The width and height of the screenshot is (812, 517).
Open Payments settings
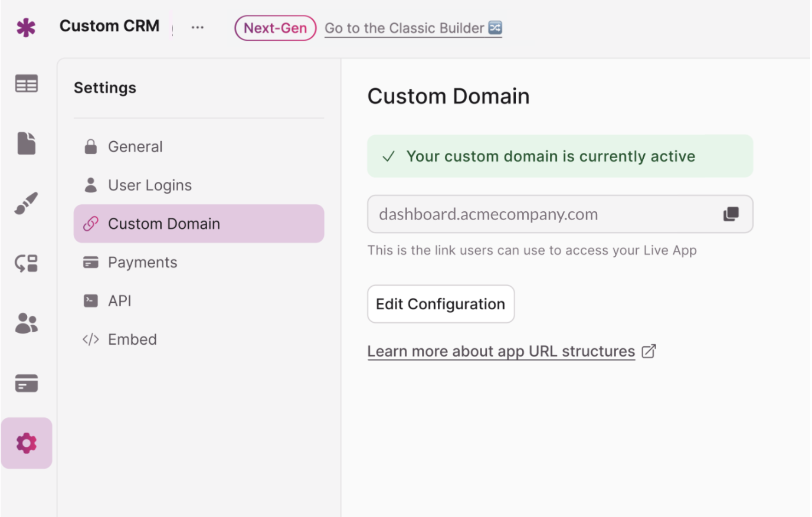[x=142, y=263]
